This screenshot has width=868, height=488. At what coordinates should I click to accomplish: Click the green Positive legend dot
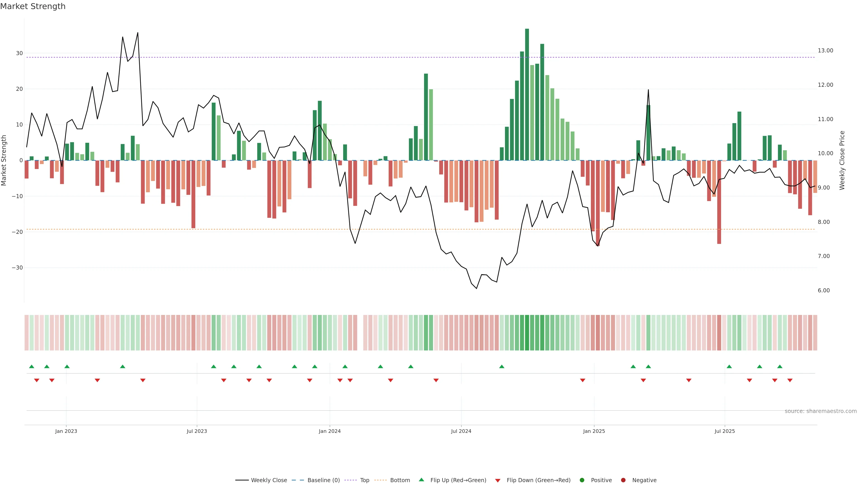click(x=582, y=480)
